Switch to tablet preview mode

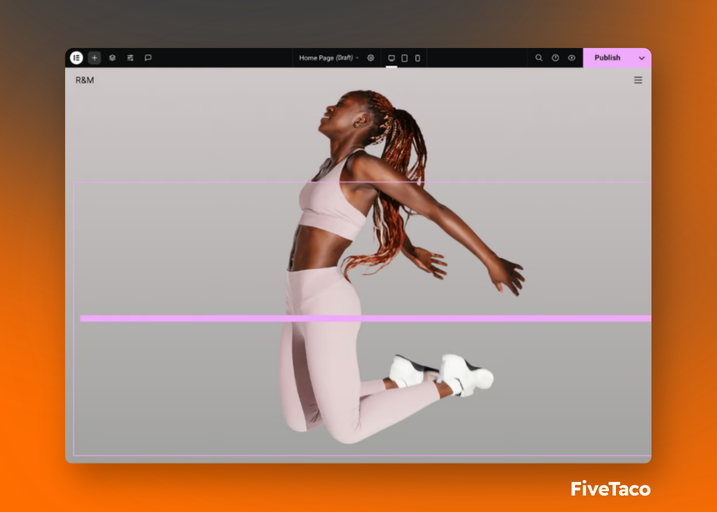(405, 58)
